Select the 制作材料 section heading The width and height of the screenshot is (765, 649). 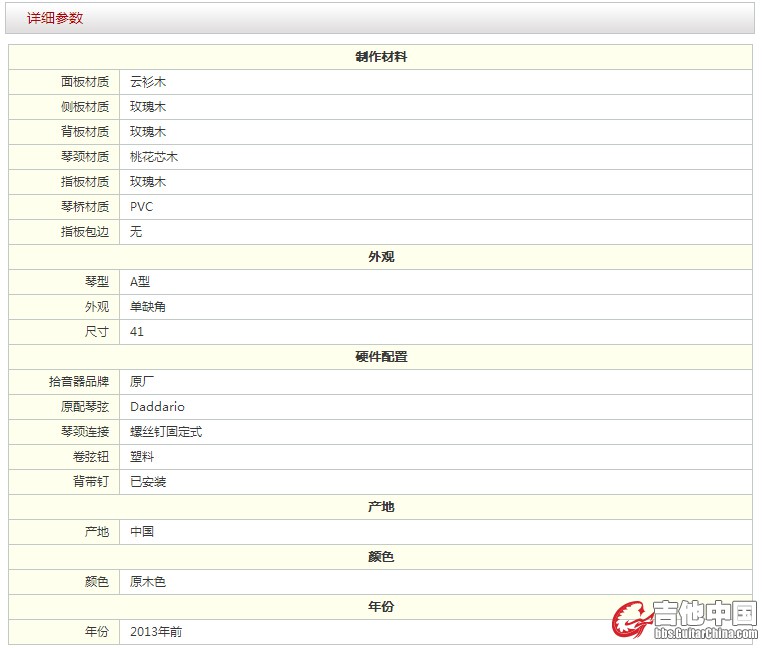pos(381,57)
